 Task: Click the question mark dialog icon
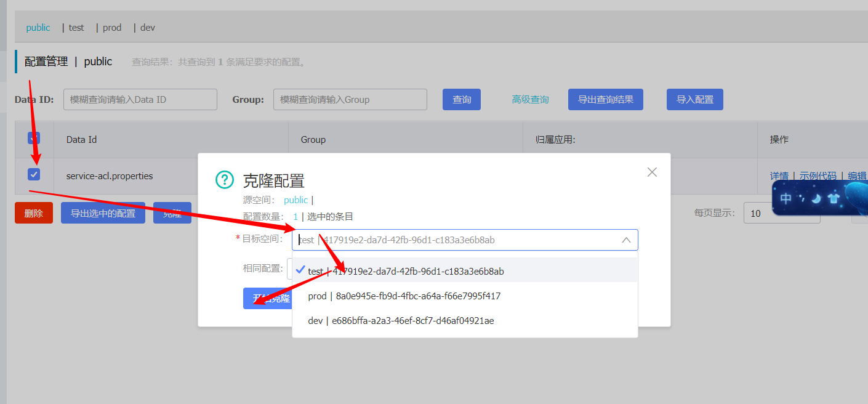click(225, 180)
